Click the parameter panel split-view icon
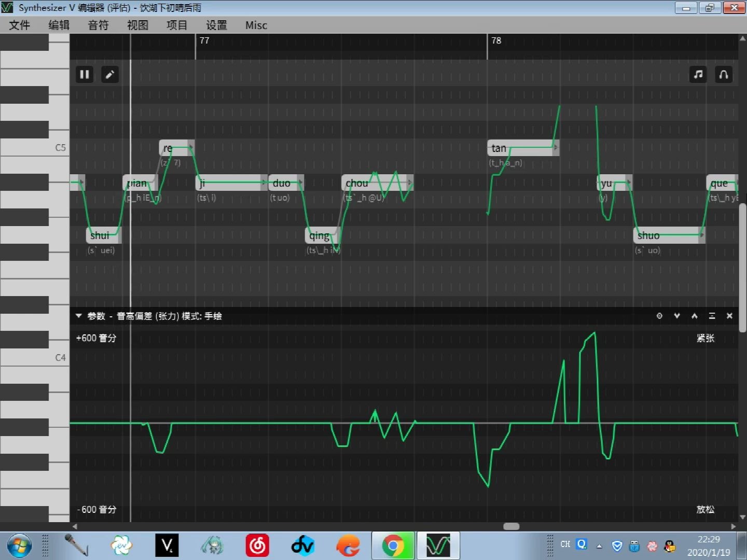This screenshot has height=560, width=747. click(x=712, y=316)
